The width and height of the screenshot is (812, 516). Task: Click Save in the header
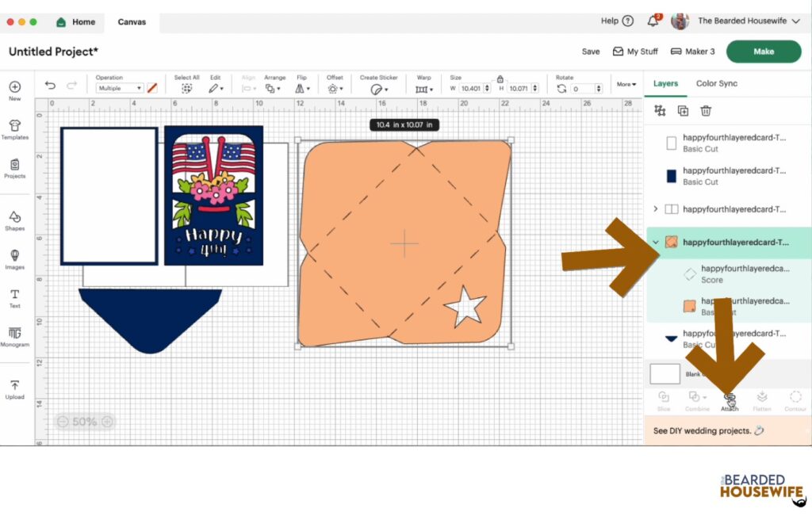pyautogui.click(x=590, y=52)
